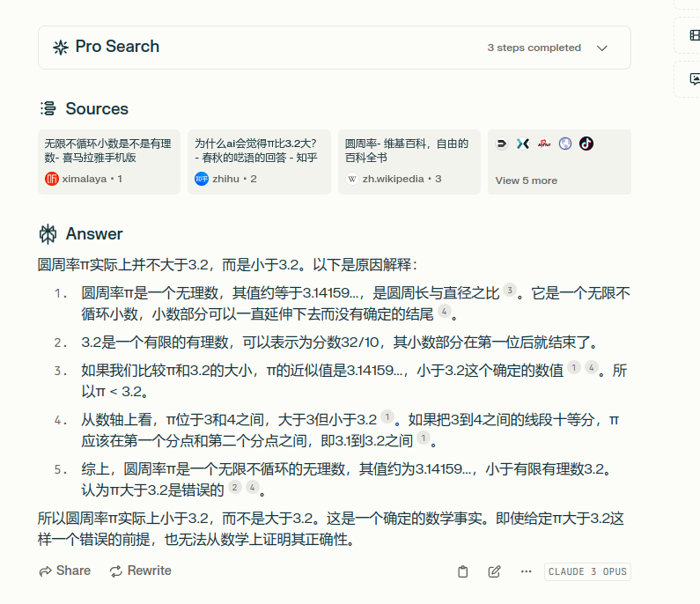700x604 pixels.
Task: Share this answer
Action: click(65, 571)
